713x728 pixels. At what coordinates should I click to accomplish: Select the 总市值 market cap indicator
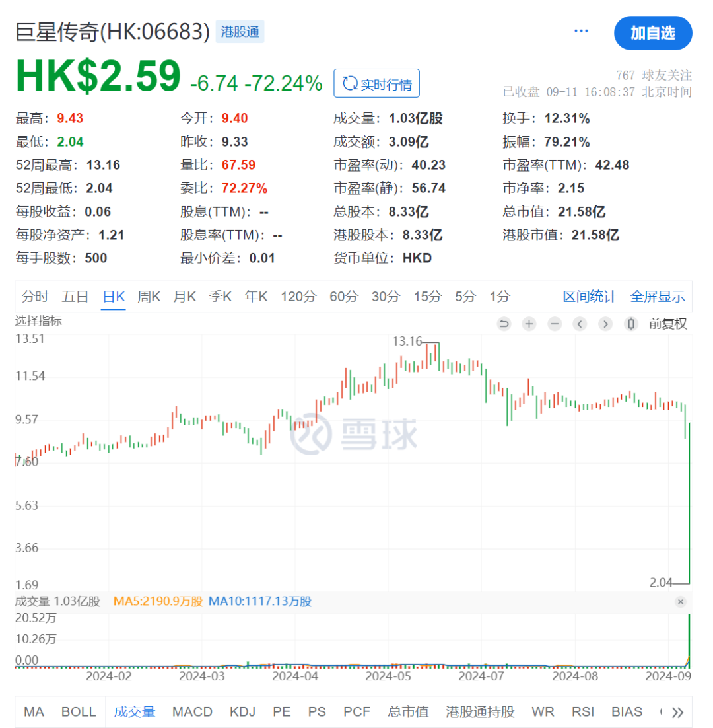click(x=408, y=711)
